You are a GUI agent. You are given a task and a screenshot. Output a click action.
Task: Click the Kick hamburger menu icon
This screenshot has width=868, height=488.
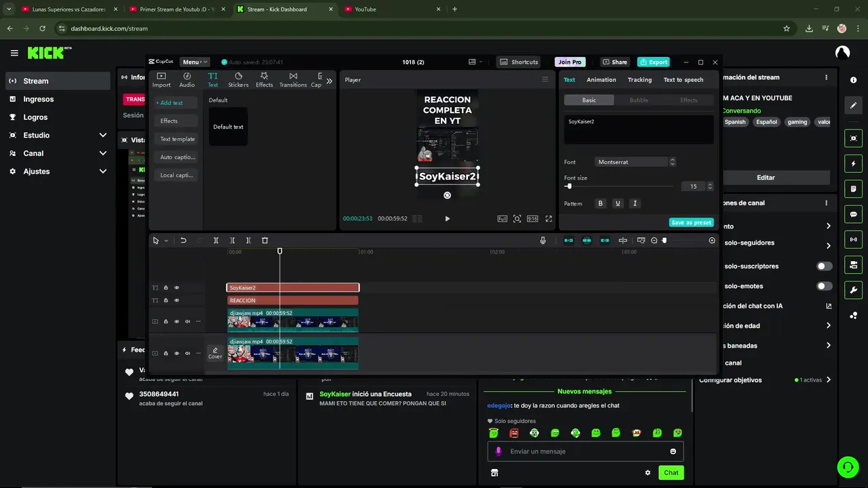(x=14, y=53)
